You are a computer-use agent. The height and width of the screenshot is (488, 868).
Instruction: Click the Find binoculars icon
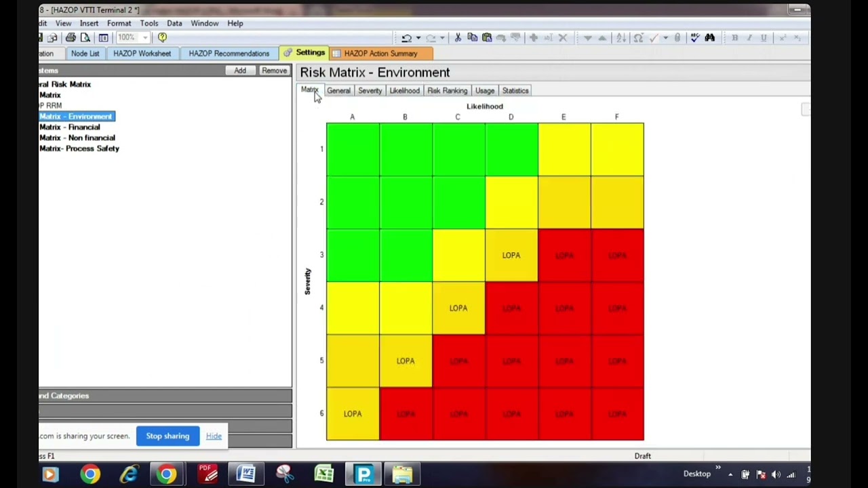tap(710, 38)
